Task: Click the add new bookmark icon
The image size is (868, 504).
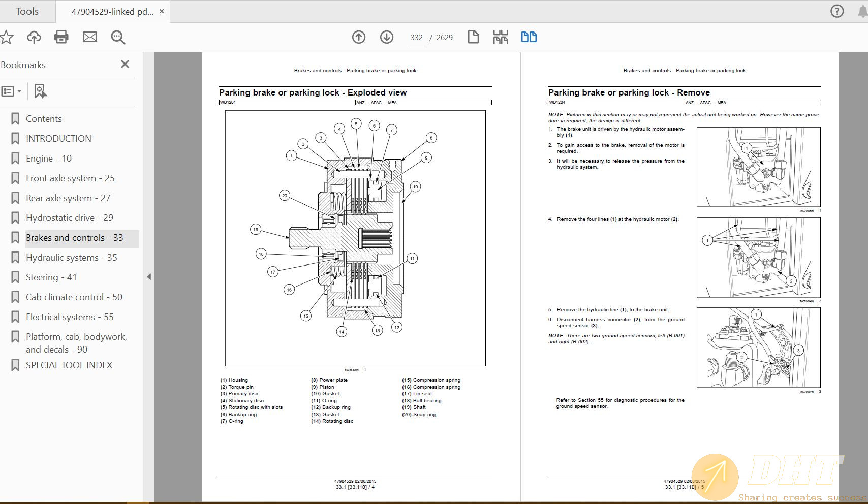Action: [x=40, y=91]
